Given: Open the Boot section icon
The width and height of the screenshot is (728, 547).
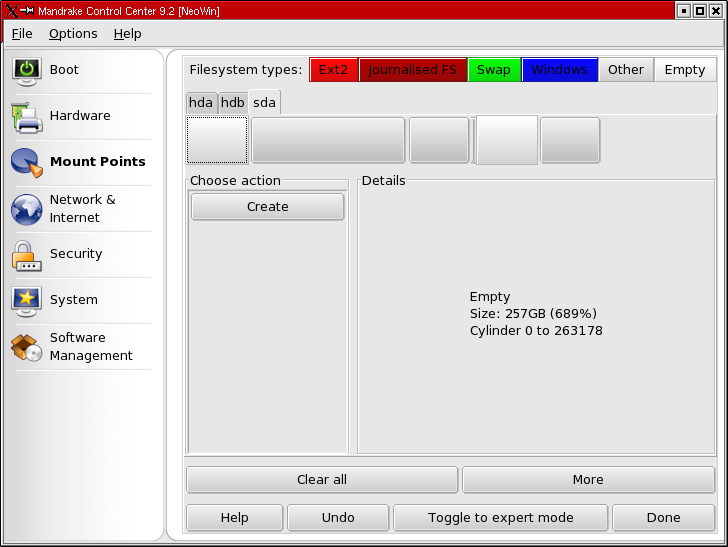Looking at the screenshot, I should 26,71.
